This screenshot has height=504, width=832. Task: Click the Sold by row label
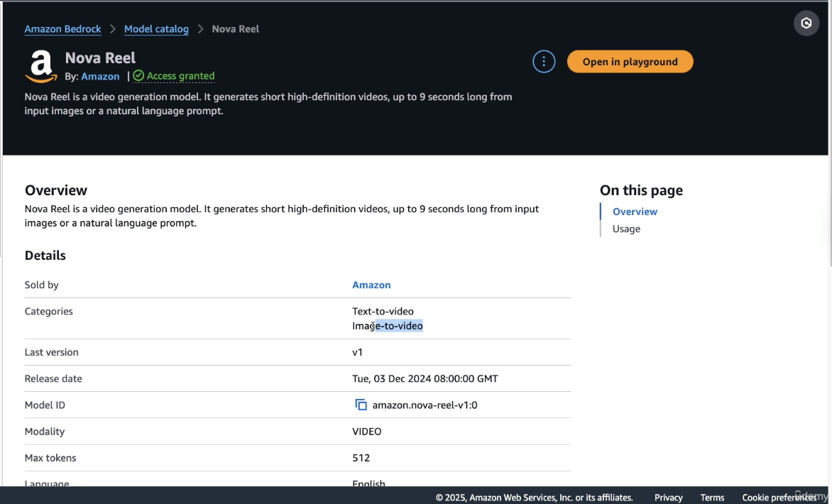pos(41,285)
